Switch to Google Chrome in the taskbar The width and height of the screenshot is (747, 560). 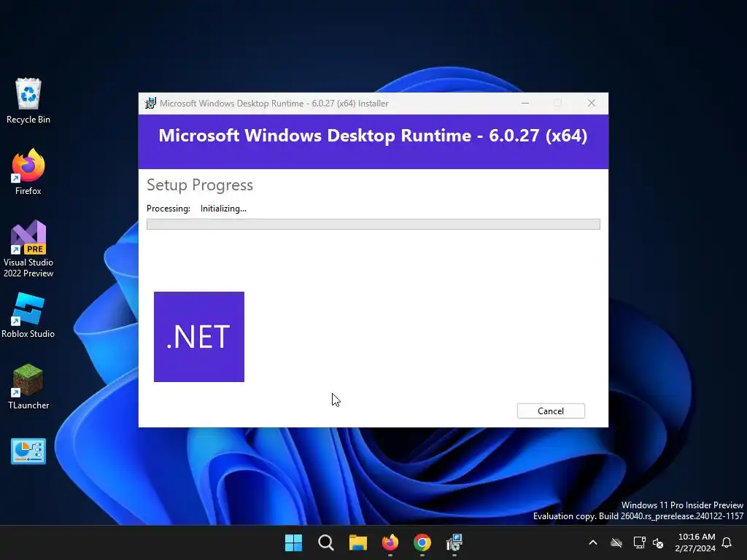pyautogui.click(x=422, y=542)
